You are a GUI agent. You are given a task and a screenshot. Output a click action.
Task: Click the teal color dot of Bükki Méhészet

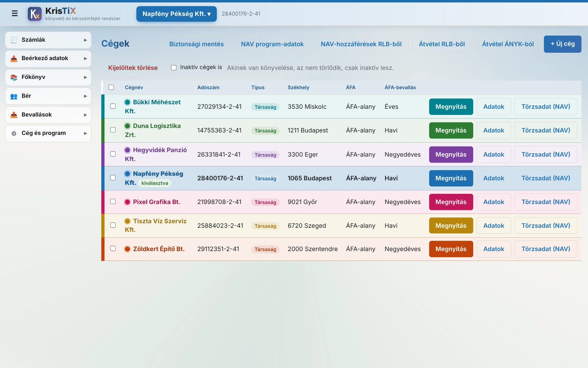pyautogui.click(x=127, y=102)
